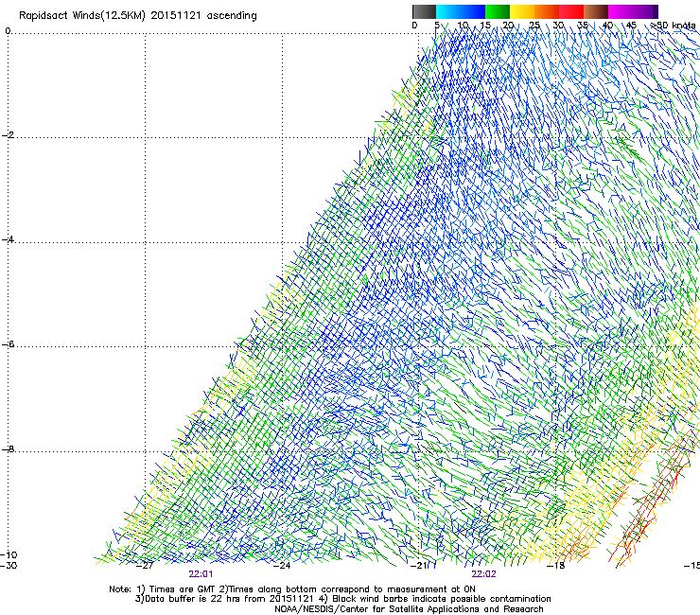
Task: Click the -8 latitude axis label
Action: [9, 449]
